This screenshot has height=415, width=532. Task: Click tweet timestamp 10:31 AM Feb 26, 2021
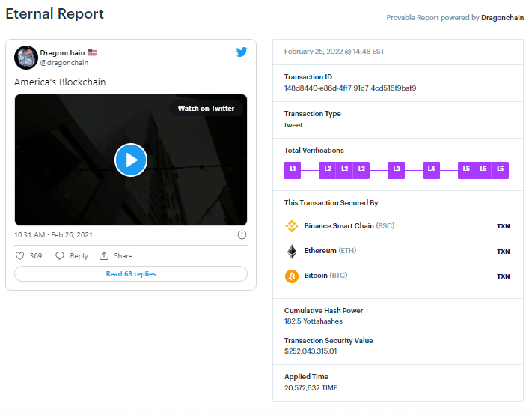(x=53, y=235)
